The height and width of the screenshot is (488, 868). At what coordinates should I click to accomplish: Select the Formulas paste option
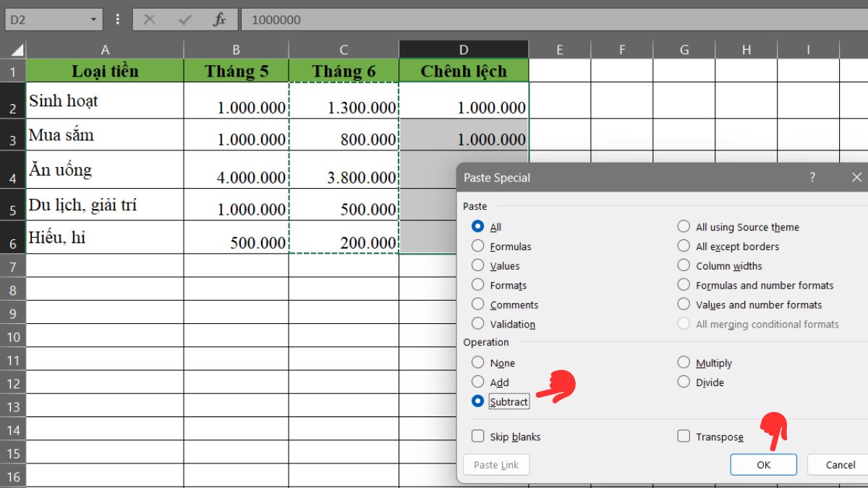[x=477, y=246]
